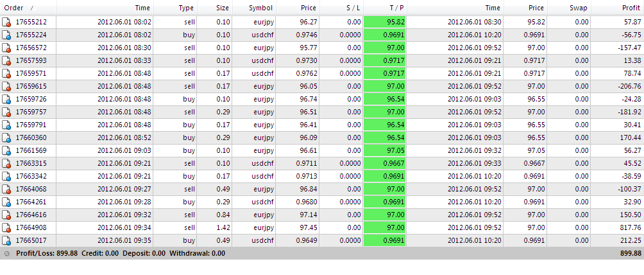Image resolution: width=644 pixels, height=275 pixels.
Task: Click the total profit 899.88 at right
Action: point(631,254)
